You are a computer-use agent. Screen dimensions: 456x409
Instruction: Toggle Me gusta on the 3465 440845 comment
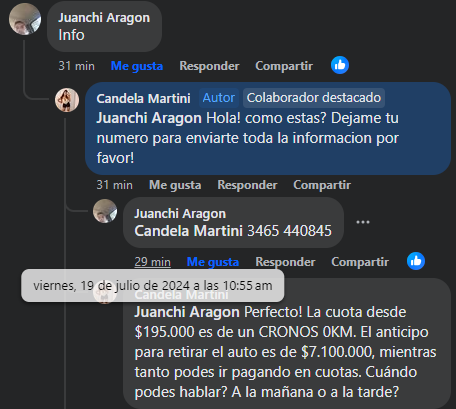pos(213,262)
